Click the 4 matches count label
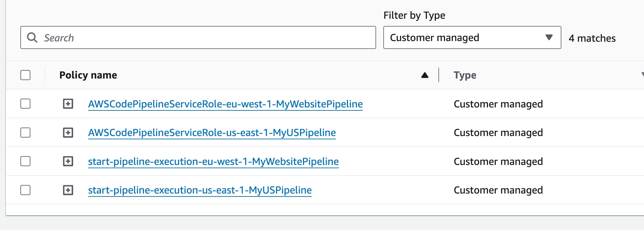Viewport: 644px width, 230px height. [x=592, y=38]
